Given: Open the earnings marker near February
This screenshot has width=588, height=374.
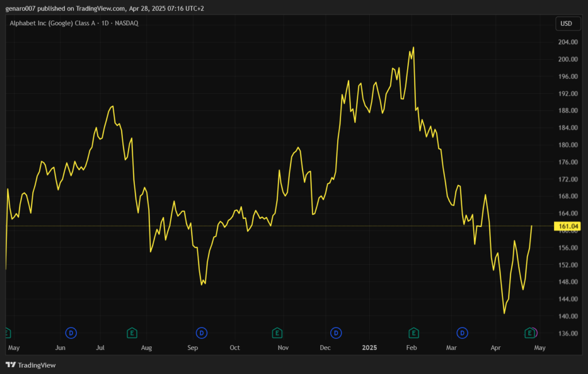Looking at the screenshot, I should point(413,333).
